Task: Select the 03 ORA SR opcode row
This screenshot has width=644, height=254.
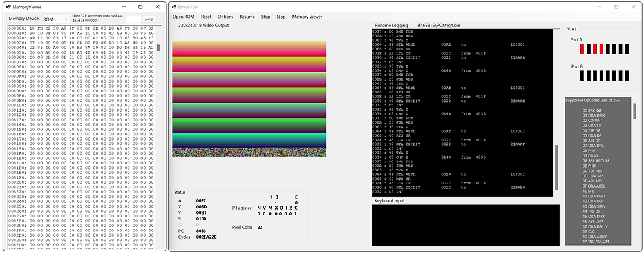Action: coord(592,125)
